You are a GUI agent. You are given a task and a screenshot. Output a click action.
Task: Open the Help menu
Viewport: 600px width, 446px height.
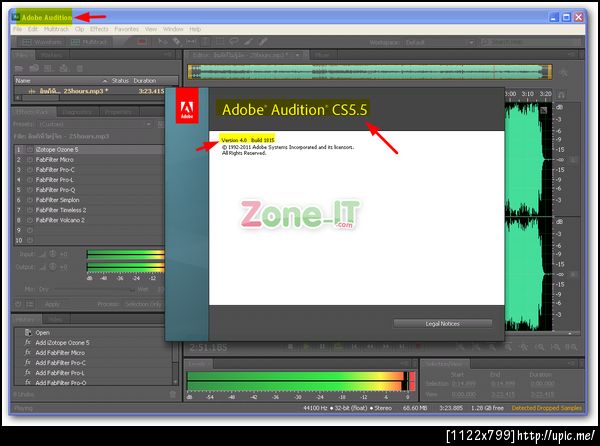click(x=195, y=29)
